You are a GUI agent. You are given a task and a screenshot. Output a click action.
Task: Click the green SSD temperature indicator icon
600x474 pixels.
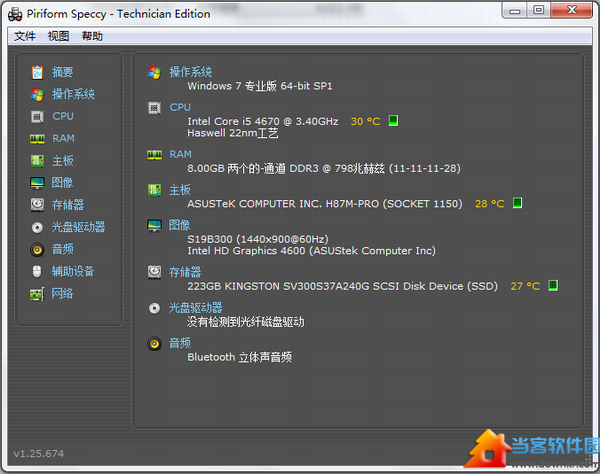click(x=553, y=285)
